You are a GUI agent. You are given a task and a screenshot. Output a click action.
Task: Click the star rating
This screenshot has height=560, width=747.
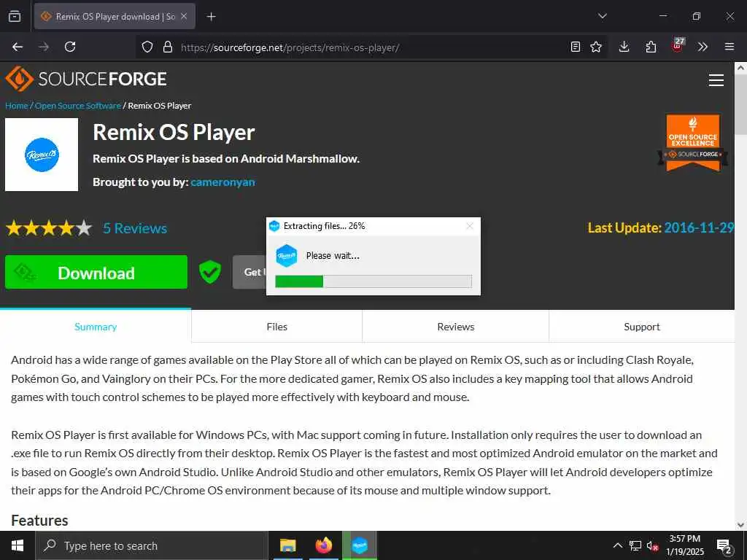coord(49,228)
